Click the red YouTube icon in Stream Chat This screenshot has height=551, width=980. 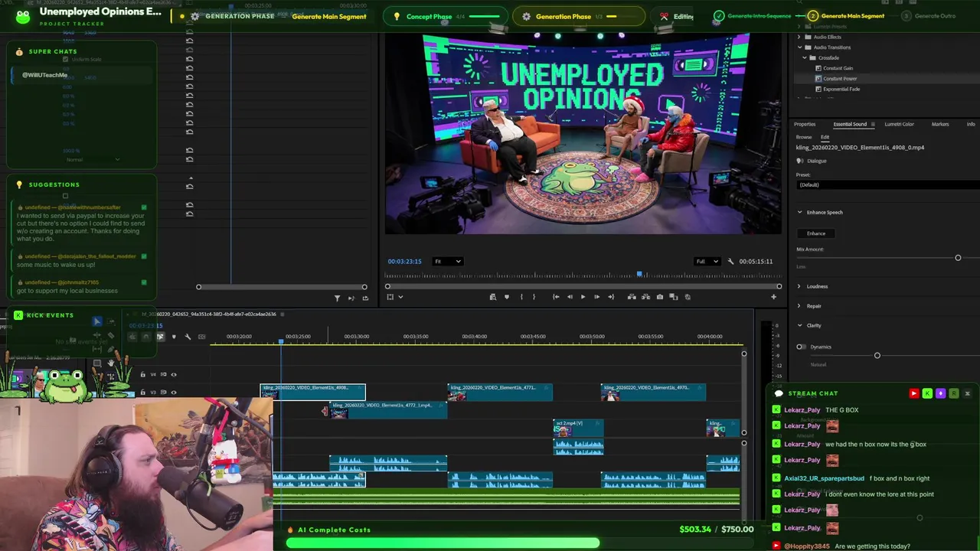[x=913, y=393]
